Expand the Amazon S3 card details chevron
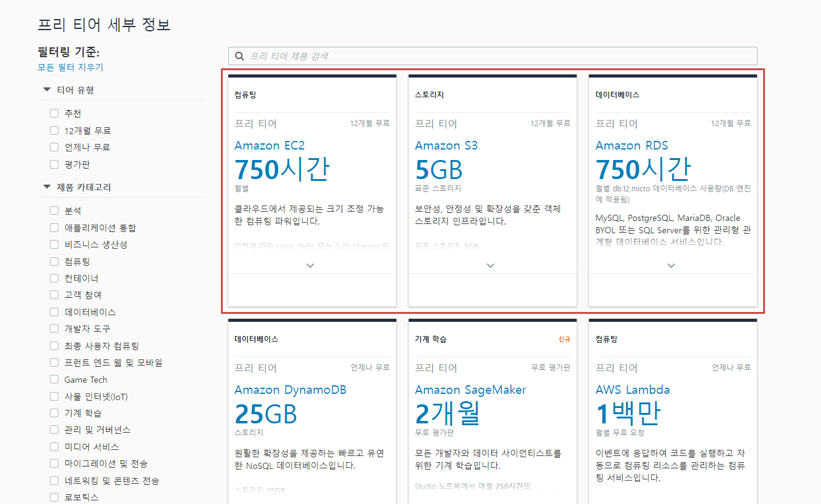Image resolution: width=821 pixels, height=504 pixels. pyautogui.click(x=491, y=266)
